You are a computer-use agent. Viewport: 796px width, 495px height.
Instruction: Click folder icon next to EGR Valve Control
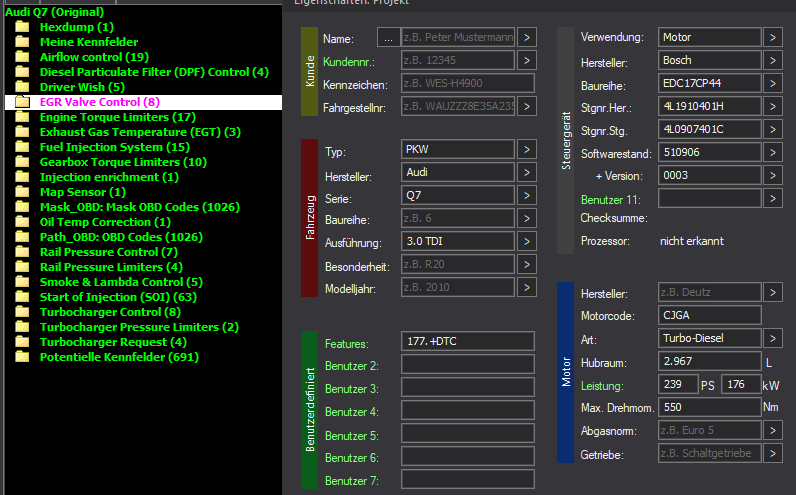[22, 102]
